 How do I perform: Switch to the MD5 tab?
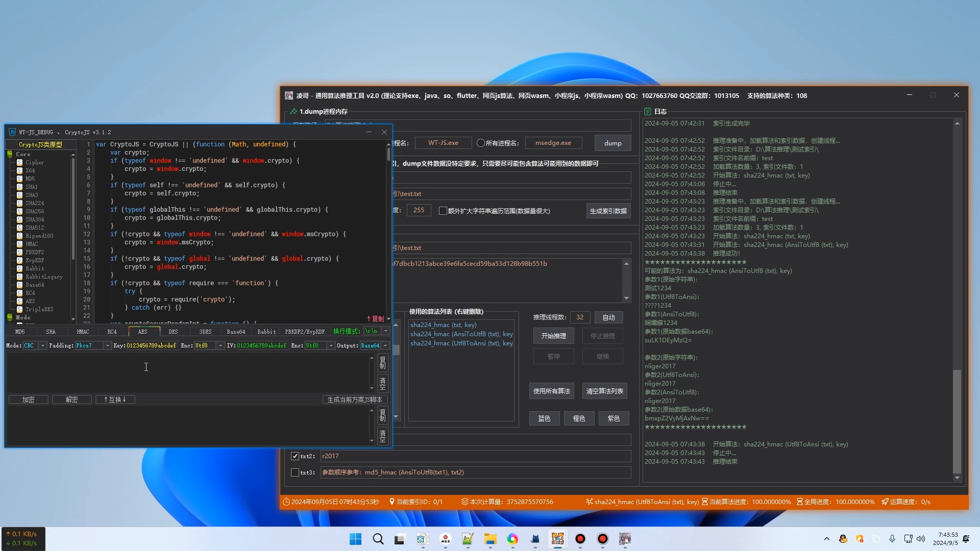(x=20, y=332)
